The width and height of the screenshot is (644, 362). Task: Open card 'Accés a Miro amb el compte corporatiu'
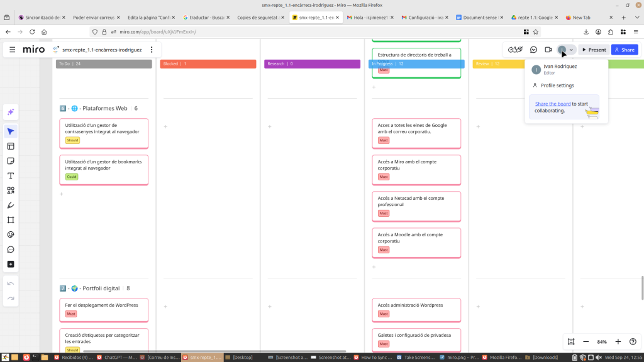pyautogui.click(x=416, y=170)
